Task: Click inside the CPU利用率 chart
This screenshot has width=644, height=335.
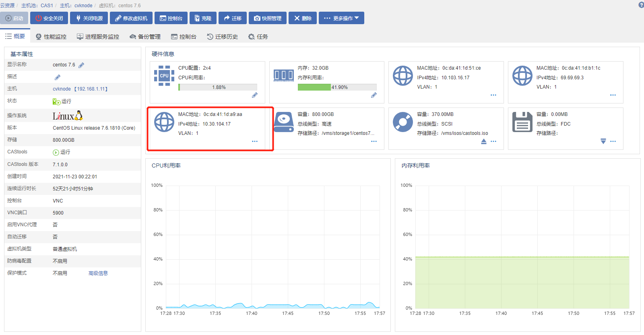Action: pos(272,247)
